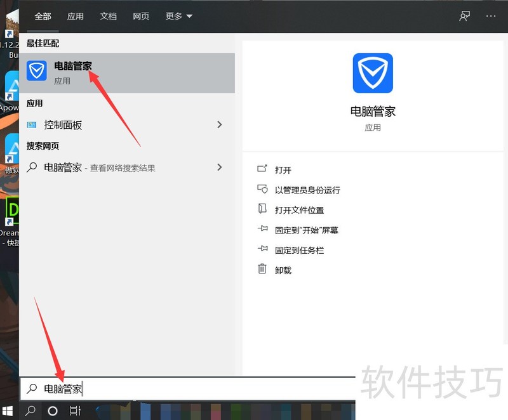Click 卸载 to uninstall app

click(283, 270)
